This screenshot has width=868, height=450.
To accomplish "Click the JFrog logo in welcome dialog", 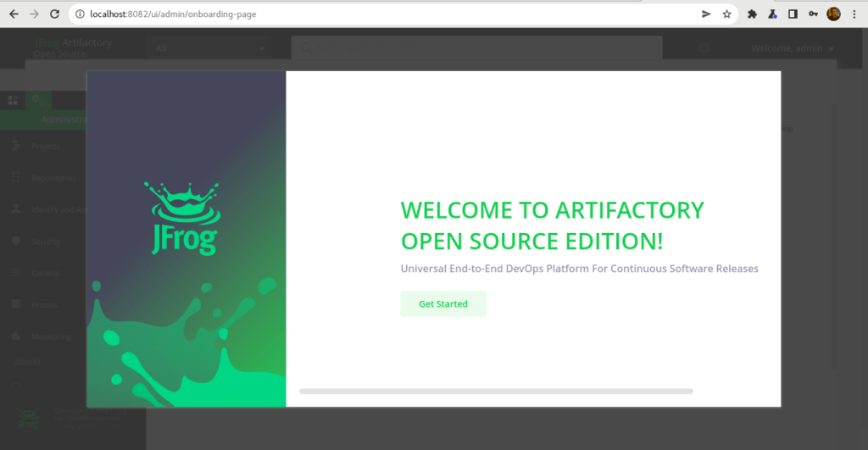I will [x=184, y=219].
